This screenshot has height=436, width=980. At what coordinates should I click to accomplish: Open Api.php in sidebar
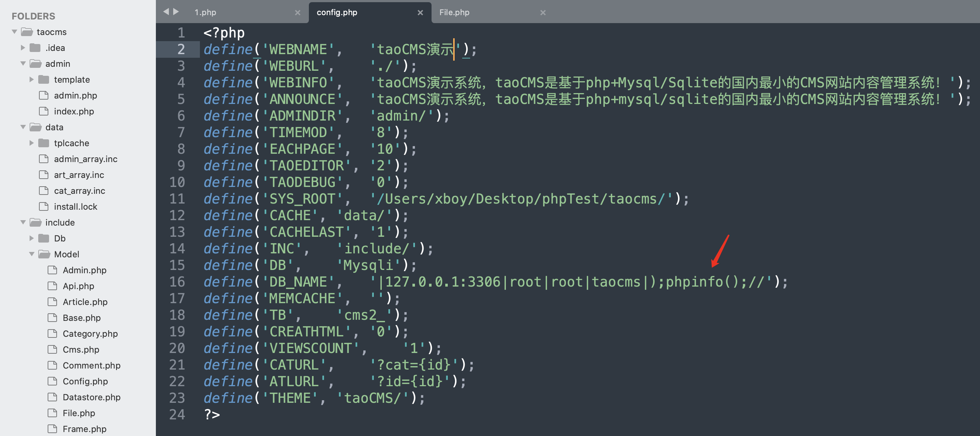tap(78, 286)
